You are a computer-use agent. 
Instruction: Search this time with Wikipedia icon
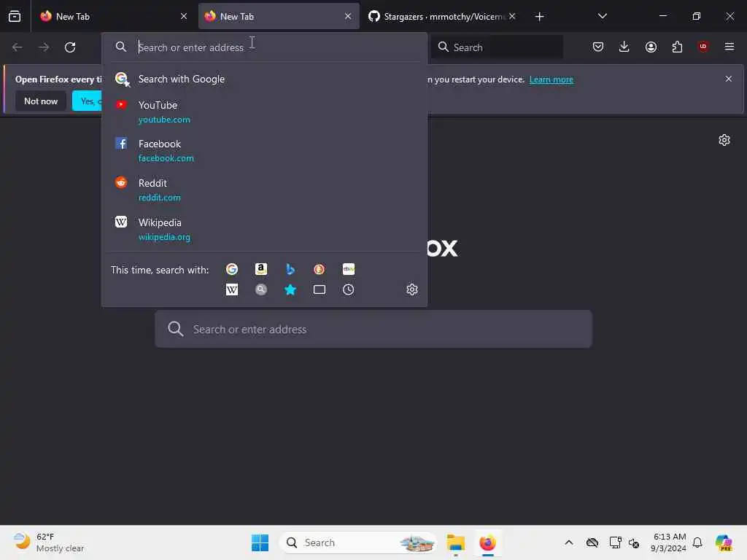click(232, 289)
